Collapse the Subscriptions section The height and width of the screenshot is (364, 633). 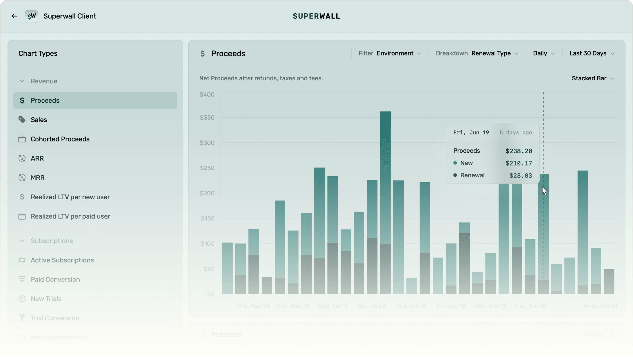click(x=22, y=241)
